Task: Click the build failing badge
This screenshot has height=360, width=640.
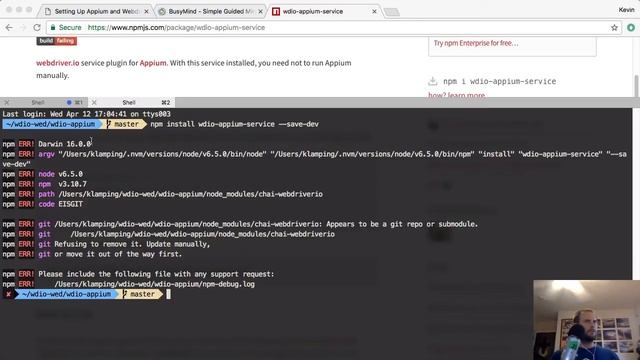Action: (x=57, y=40)
